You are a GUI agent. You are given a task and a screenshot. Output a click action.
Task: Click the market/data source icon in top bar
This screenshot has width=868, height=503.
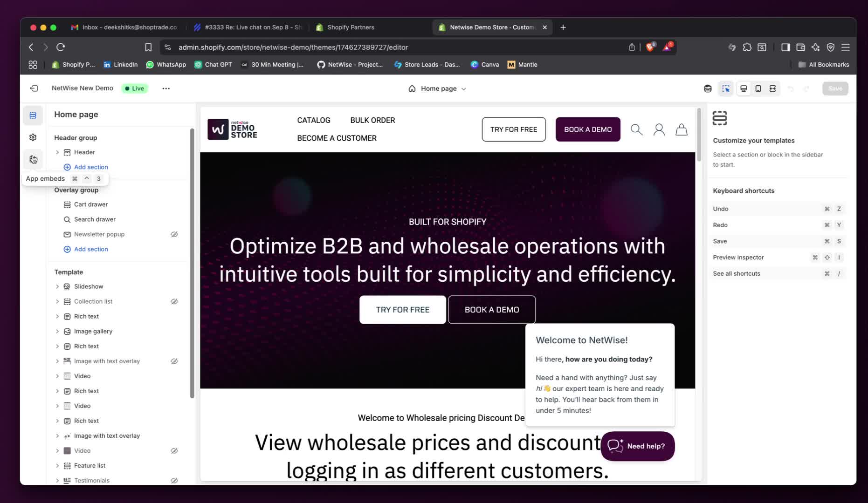708,88
